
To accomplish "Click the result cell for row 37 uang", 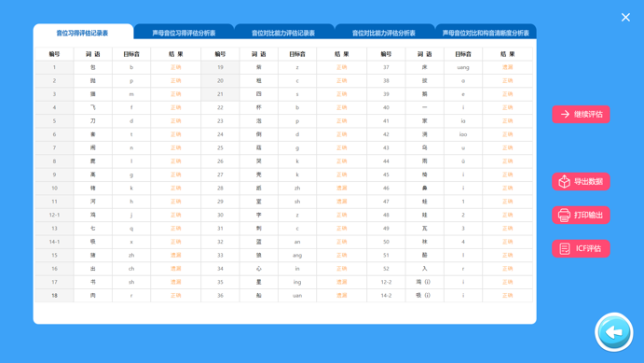I will point(508,67).
